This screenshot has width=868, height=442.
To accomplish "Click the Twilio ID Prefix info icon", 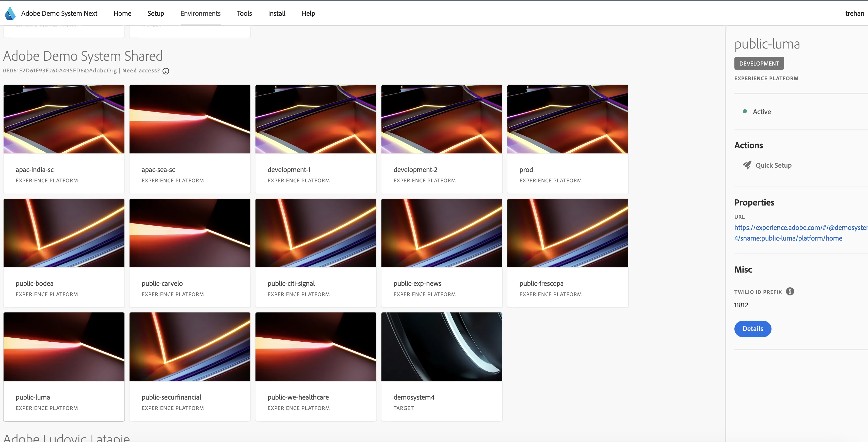I will tap(790, 291).
